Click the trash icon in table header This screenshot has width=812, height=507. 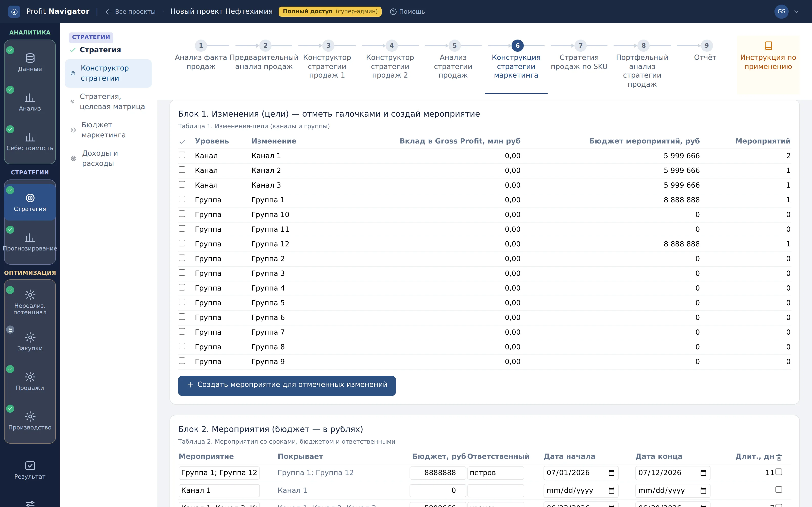[779, 457]
